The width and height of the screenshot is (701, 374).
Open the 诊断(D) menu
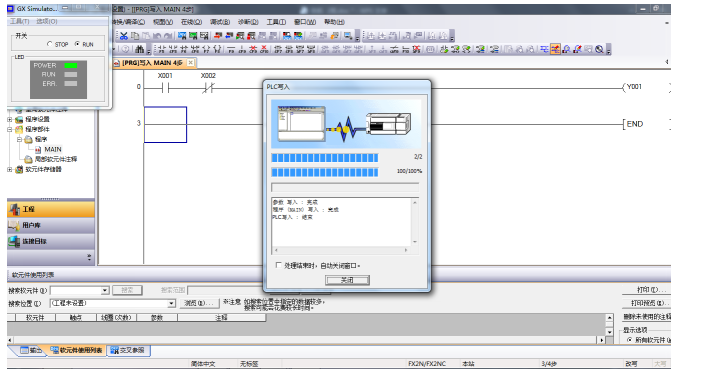(248, 21)
